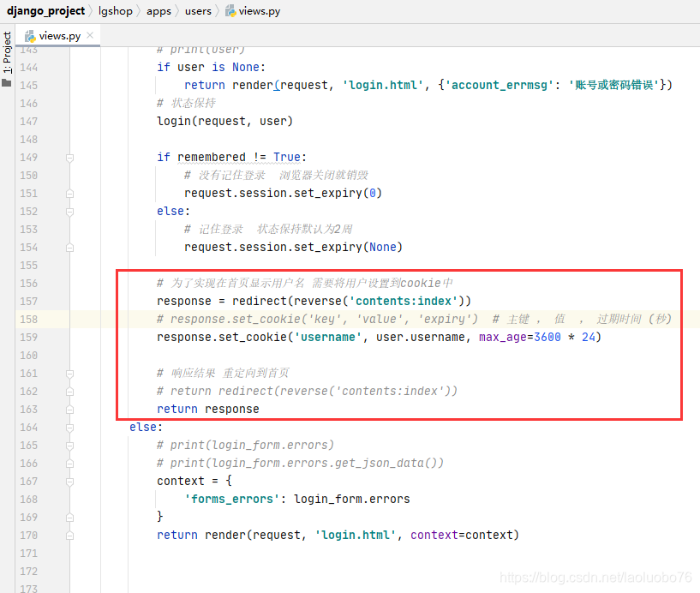Click 'else:' on line 164
The width and height of the screenshot is (700, 593).
146,428
